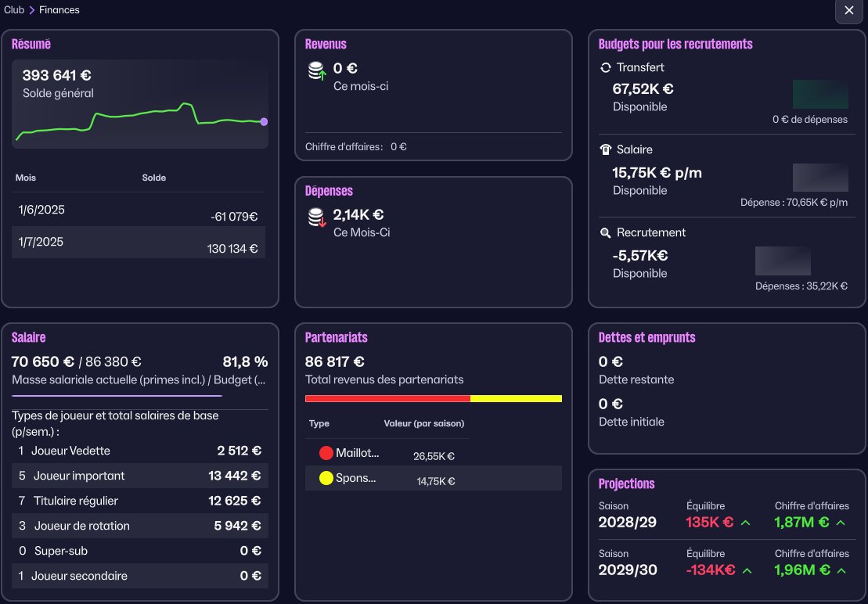Open the Dettes et emprunts title
868x604 pixels.
[x=646, y=337]
